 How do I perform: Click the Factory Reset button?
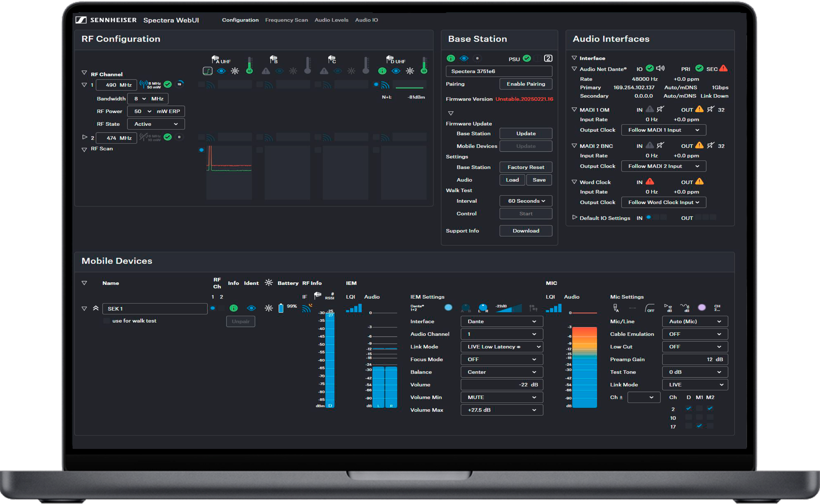tap(525, 167)
